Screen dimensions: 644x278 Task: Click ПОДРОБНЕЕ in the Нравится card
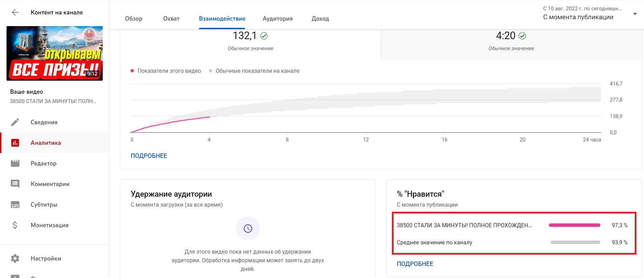415,264
